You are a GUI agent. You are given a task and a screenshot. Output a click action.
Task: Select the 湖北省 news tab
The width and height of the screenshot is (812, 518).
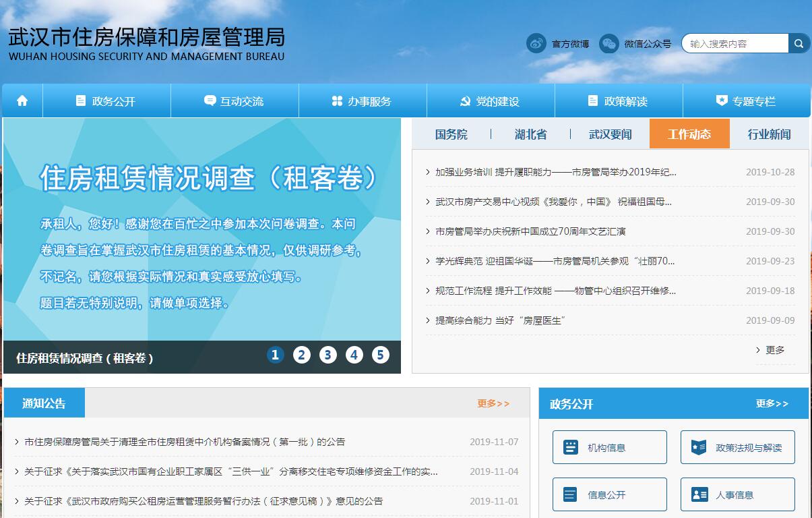[530, 134]
